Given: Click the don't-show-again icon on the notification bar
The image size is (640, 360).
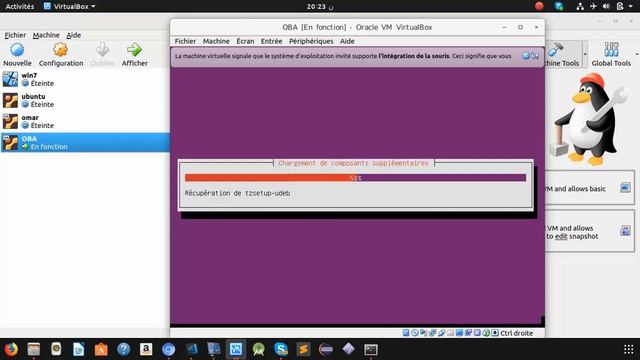Looking at the screenshot, I should (x=535, y=56).
